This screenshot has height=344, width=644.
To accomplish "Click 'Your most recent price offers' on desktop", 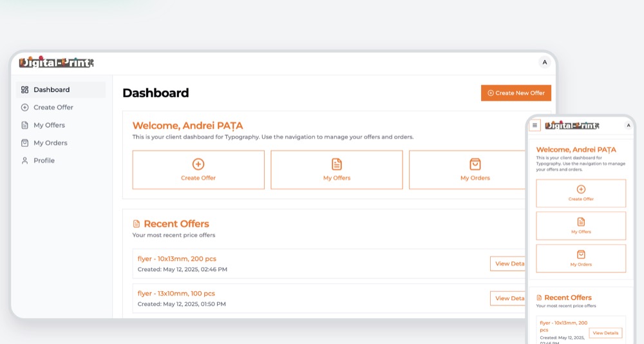I will [174, 235].
